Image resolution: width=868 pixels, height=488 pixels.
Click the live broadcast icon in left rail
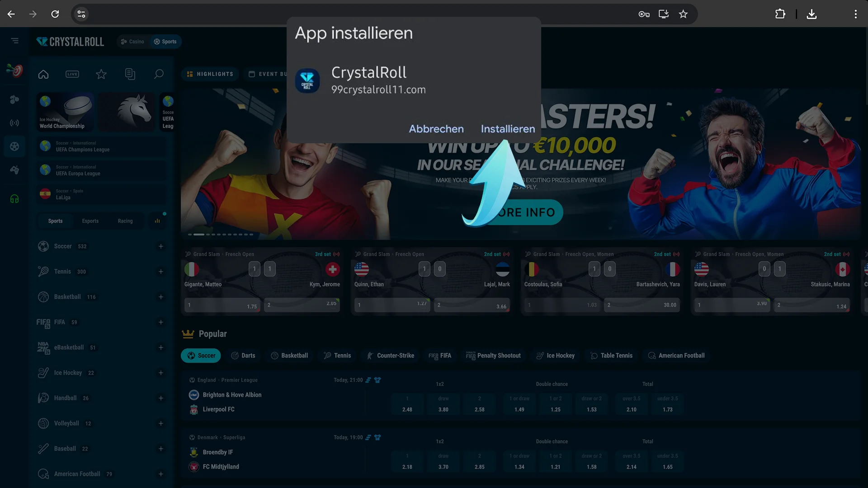click(x=14, y=123)
